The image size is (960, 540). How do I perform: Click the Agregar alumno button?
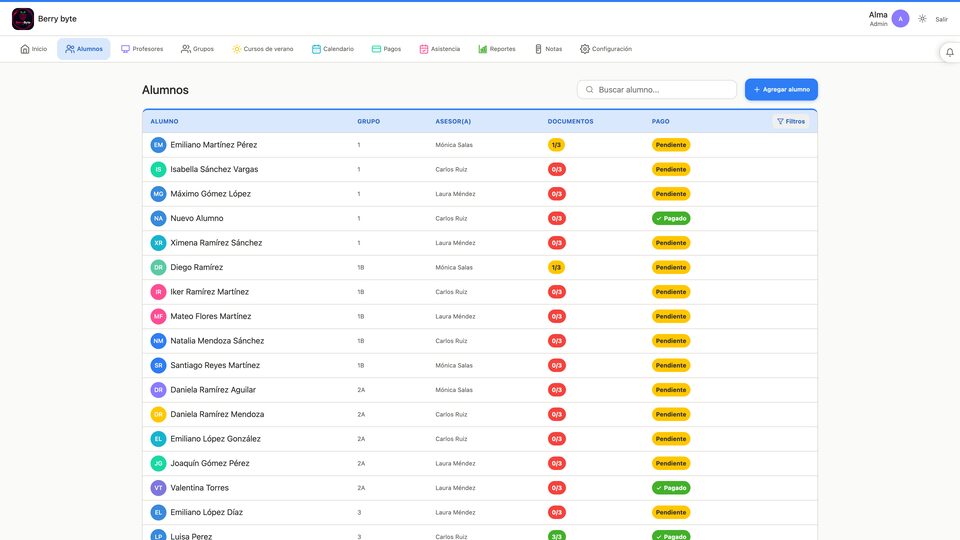pyautogui.click(x=781, y=89)
